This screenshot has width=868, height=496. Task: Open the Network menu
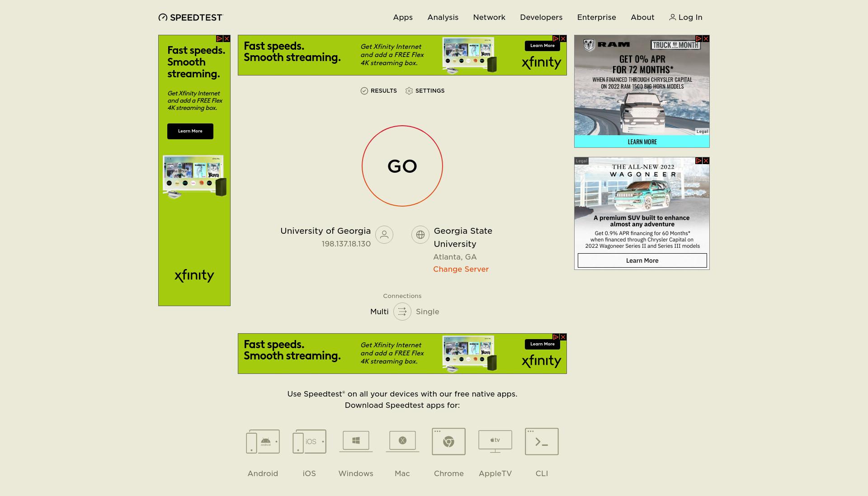coord(489,17)
